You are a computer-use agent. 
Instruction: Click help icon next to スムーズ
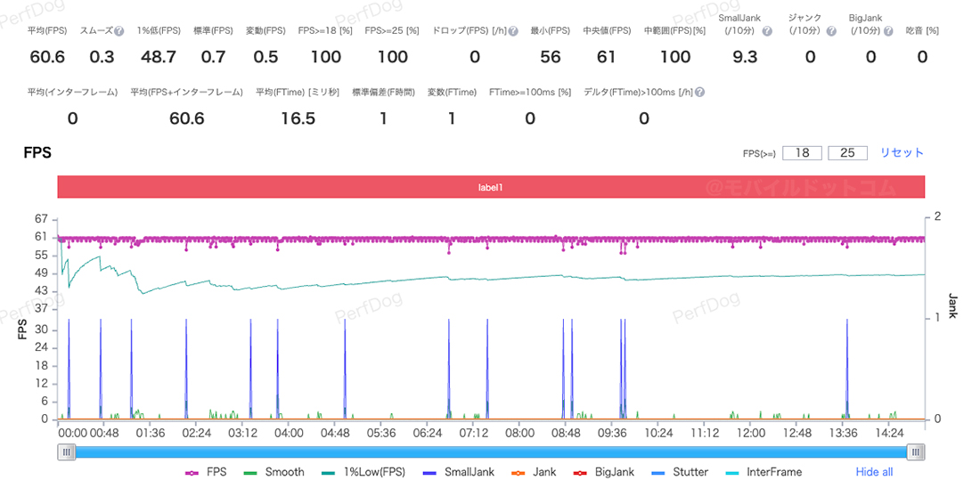pos(119,31)
